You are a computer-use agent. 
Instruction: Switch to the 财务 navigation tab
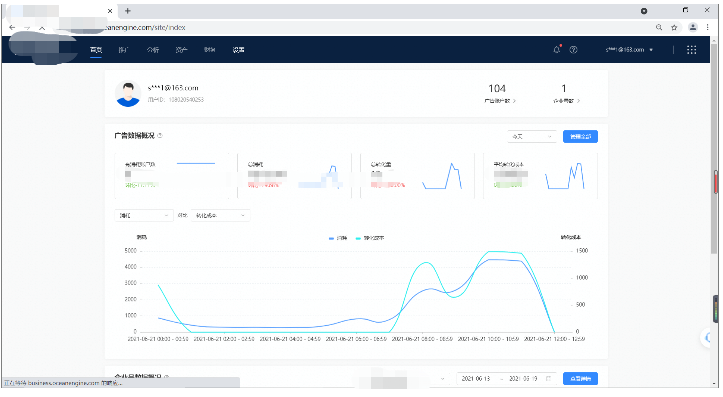210,50
